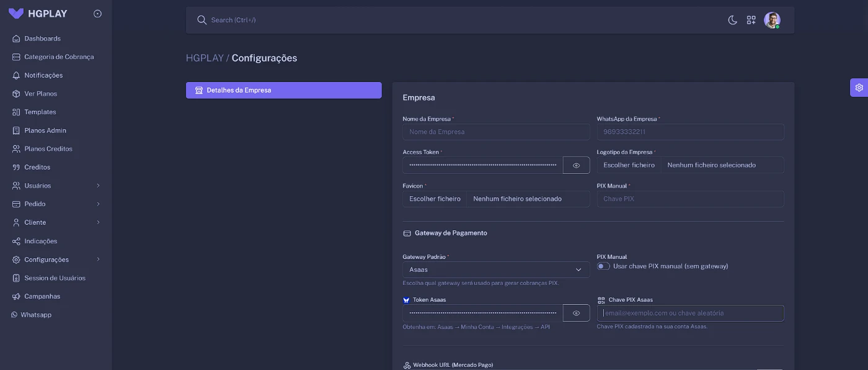Click Escolher ficheiro for Favicon

435,199
